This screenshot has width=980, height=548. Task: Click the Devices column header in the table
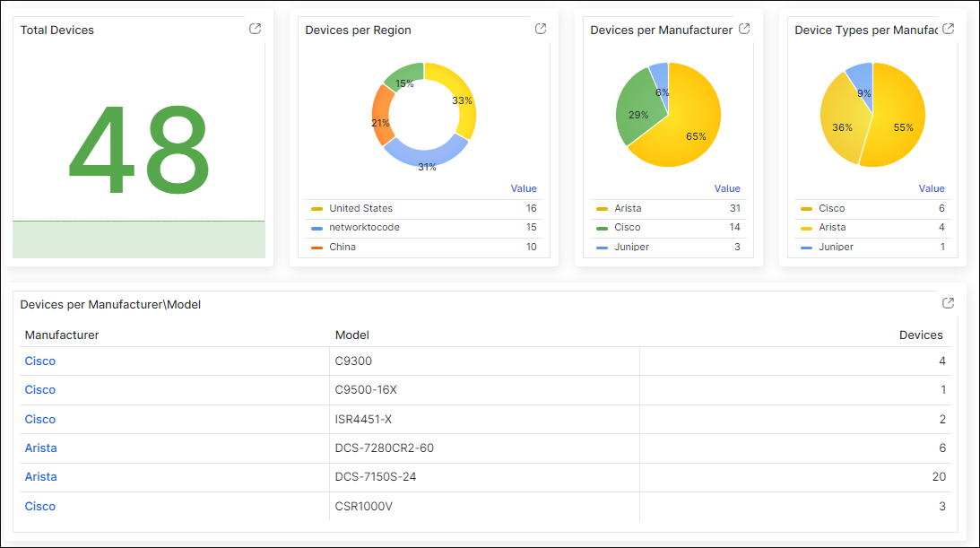click(x=921, y=335)
